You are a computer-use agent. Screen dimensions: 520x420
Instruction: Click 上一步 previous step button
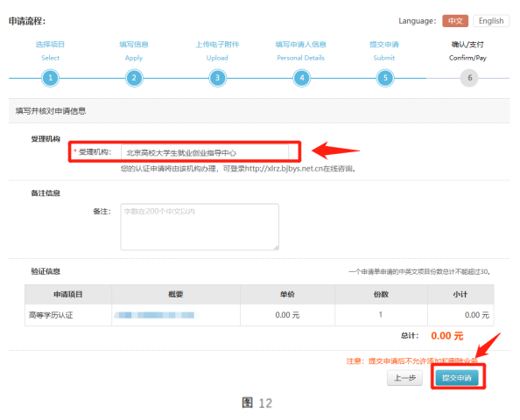tap(404, 378)
